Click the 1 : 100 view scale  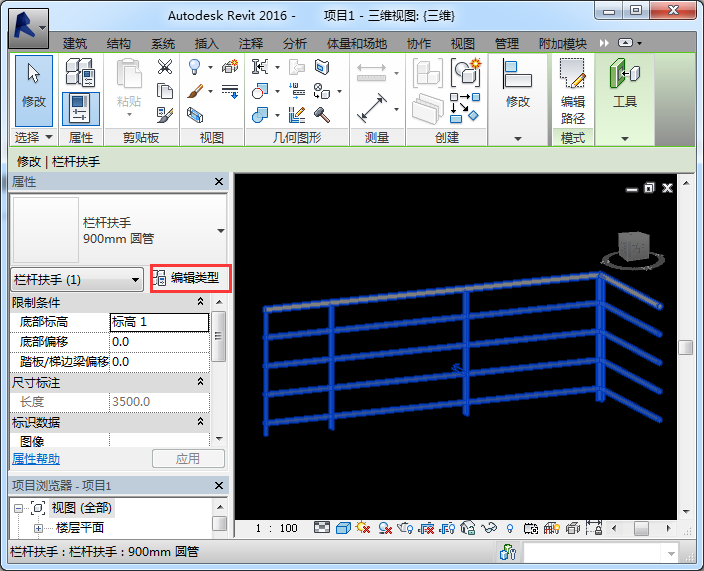(x=277, y=528)
